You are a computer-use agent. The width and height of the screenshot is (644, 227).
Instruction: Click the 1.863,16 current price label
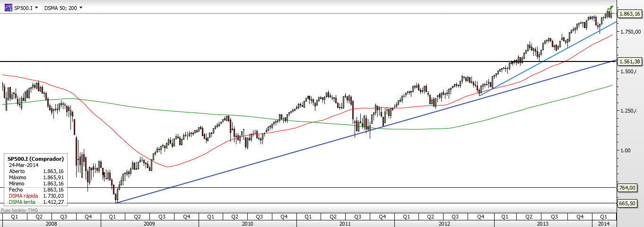pos(630,14)
